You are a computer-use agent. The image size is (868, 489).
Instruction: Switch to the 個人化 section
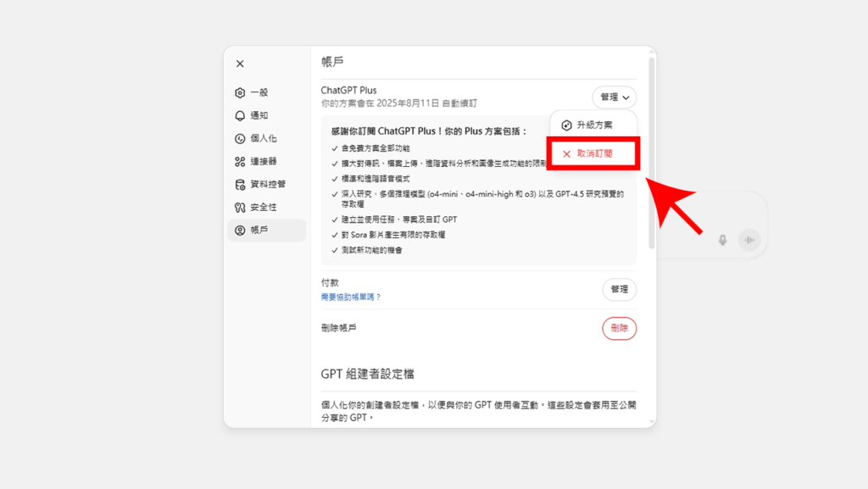266,138
